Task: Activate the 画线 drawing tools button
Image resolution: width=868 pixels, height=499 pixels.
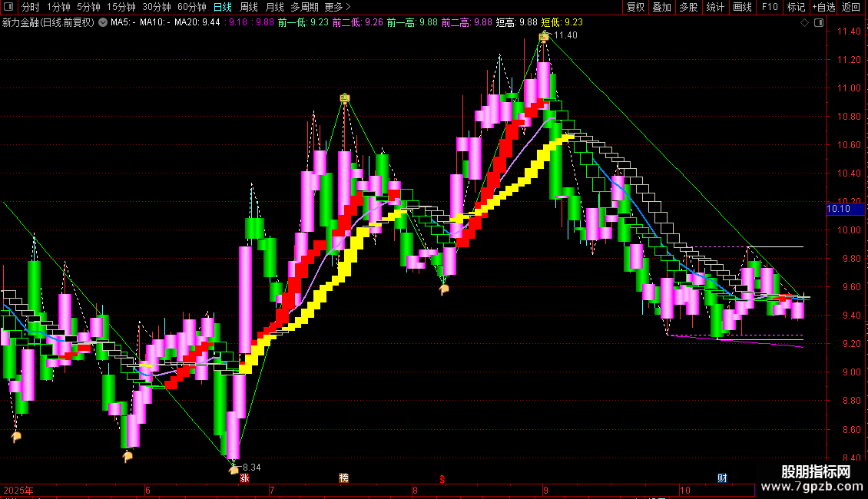Action: click(742, 7)
